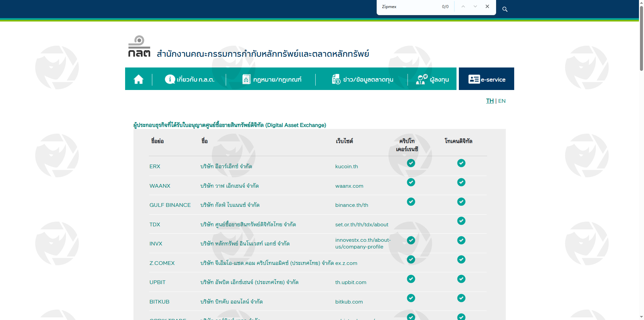644x320 pixels.
Task: Open the kucoin.th website link
Action: pos(346,167)
